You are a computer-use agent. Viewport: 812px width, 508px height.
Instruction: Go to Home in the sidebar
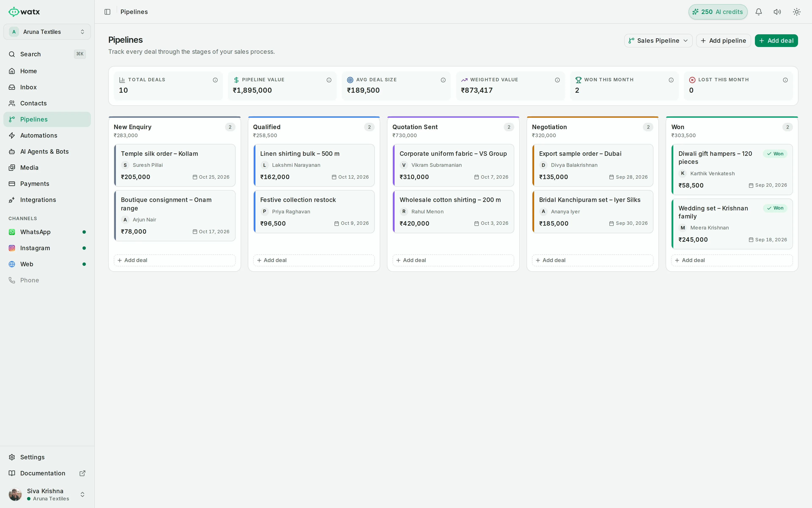(x=47, y=71)
